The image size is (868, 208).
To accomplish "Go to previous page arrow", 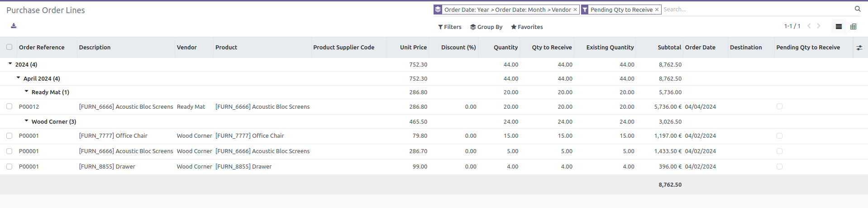I will [x=809, y=26].
